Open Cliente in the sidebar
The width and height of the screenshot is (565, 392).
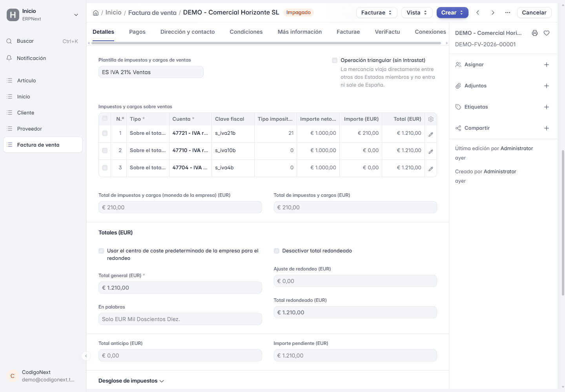[x=43, y=113]
